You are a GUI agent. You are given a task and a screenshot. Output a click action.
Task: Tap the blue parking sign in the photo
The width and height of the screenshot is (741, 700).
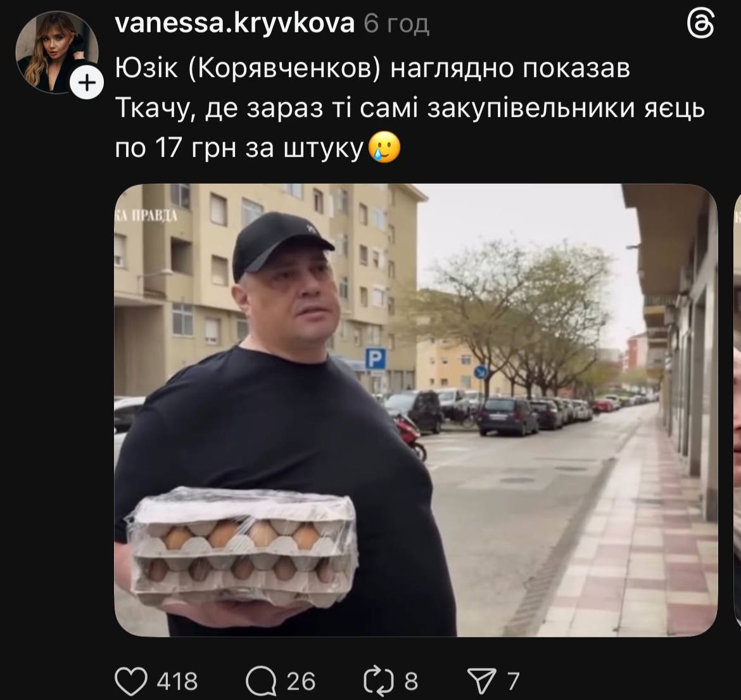(376, 359)
